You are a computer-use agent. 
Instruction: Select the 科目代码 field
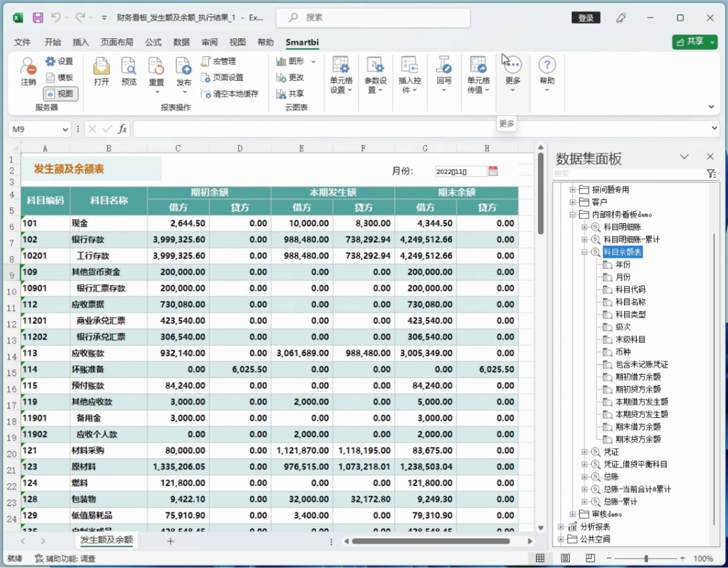[630, 289]
